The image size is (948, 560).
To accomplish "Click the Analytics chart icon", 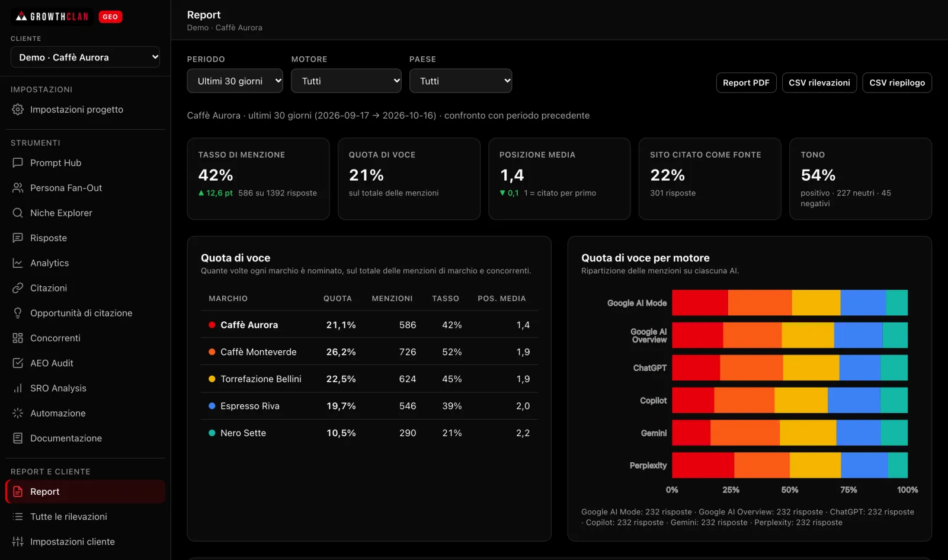I will pos(18,263).
